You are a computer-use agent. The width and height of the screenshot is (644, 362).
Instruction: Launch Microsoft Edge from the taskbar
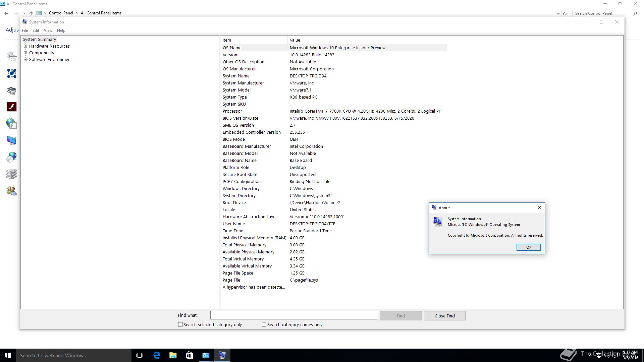(157, 355)
